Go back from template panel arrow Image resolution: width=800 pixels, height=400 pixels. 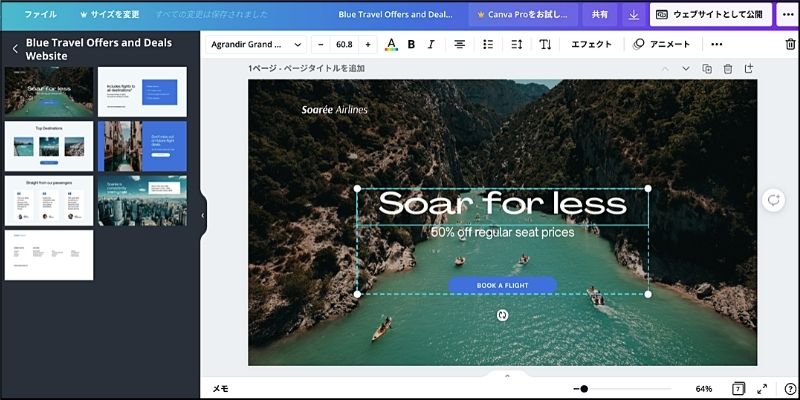click(x=15, y=49)
